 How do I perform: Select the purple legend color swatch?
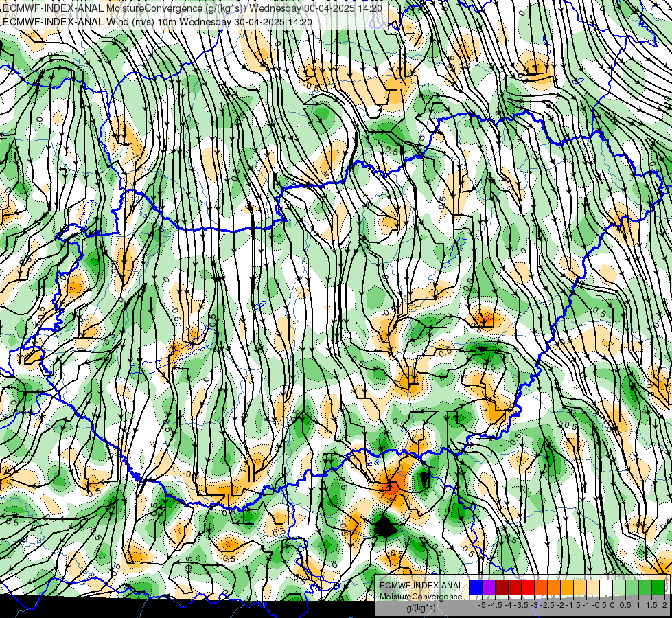(489, 588)
